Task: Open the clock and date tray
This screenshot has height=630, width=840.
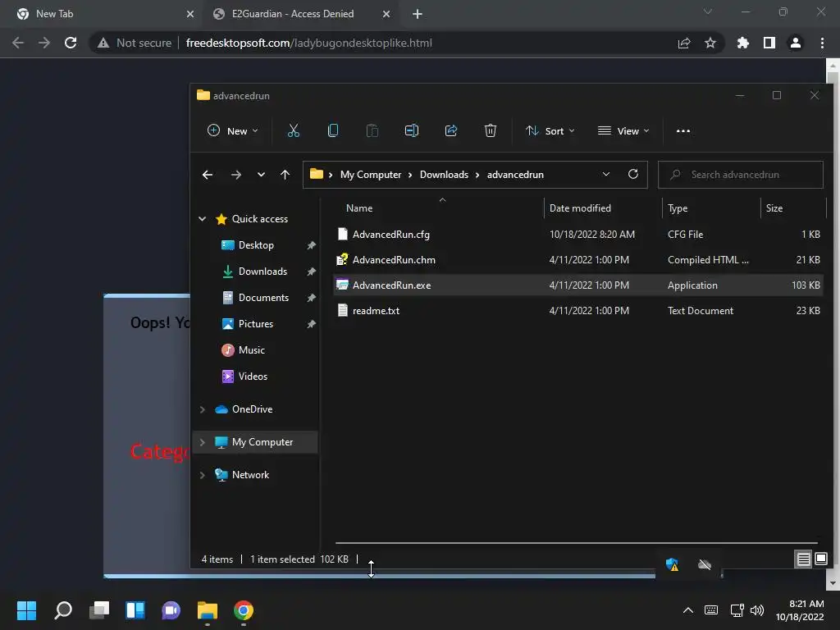Action: pos(800,610)
